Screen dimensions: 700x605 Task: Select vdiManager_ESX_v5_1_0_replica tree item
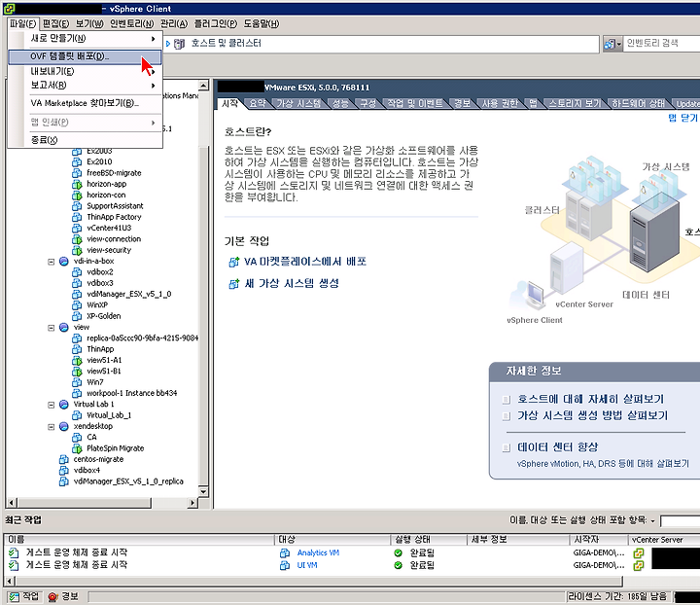128,481
